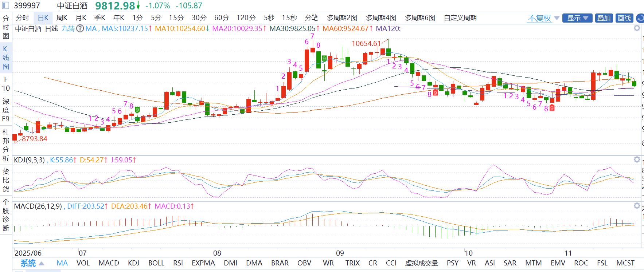Open main K-line chart settings gear
This screenshot has height=272, width=644.
637,28
